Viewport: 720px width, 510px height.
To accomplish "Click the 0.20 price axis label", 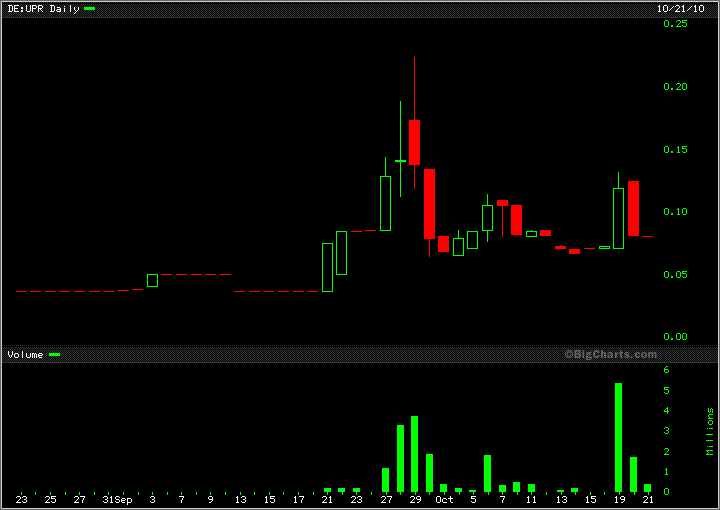I will pos(676,87).
